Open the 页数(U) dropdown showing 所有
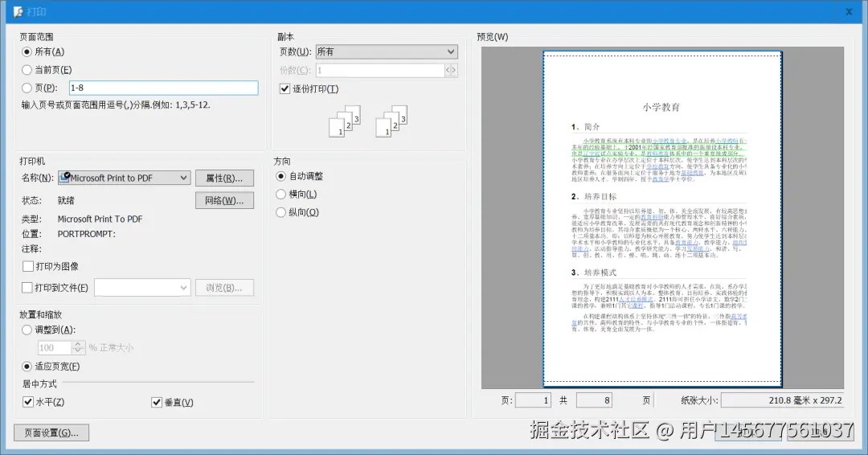This screenshot has width=868, height=455. [387, 52]
